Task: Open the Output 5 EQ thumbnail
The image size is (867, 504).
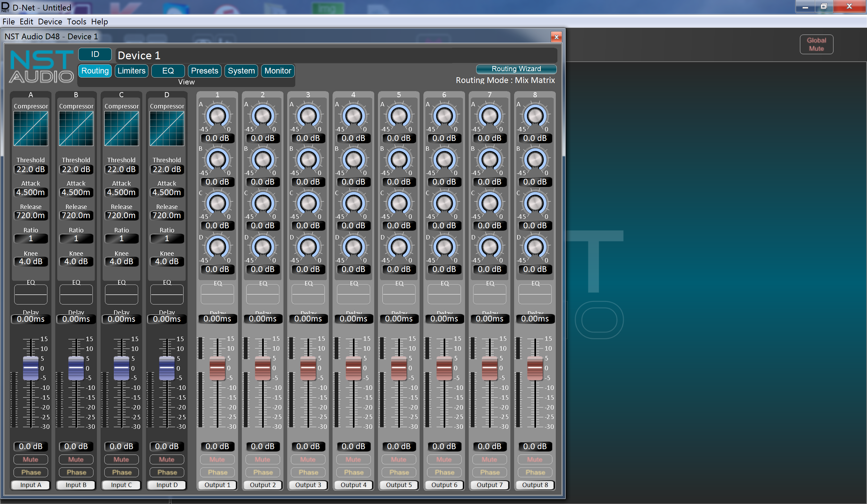Action: point(399,294)
